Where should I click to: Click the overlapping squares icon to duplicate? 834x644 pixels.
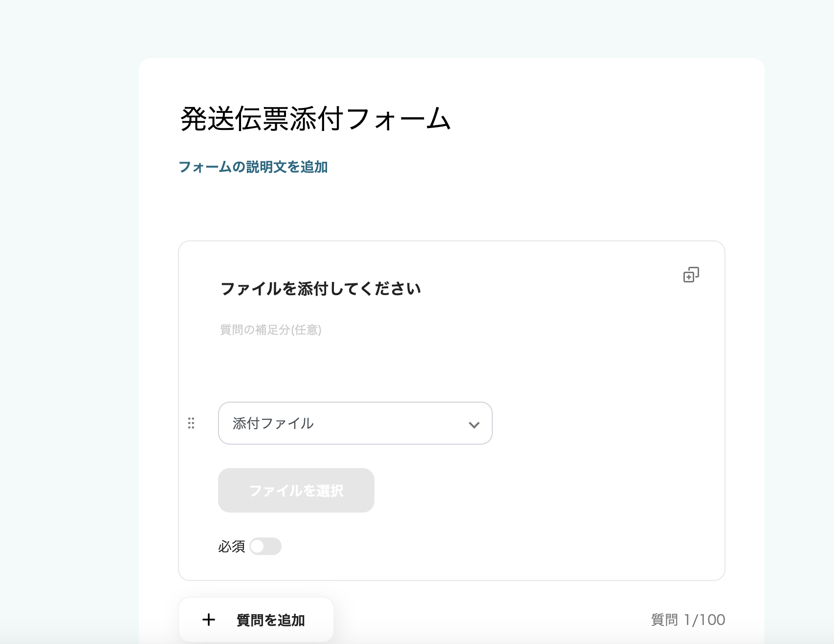coord(691,276)
